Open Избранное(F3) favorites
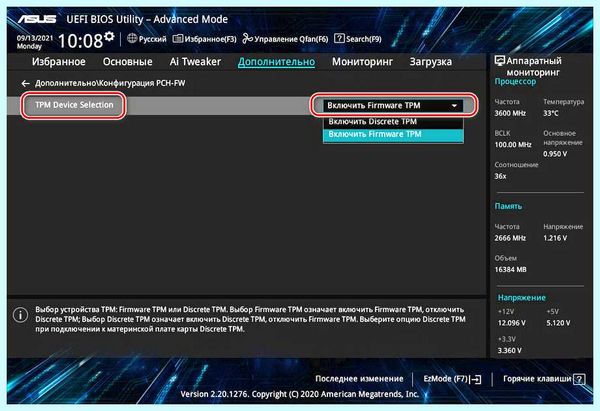The height and width of the screenshot is (411, 600). (x=210, y=39)
